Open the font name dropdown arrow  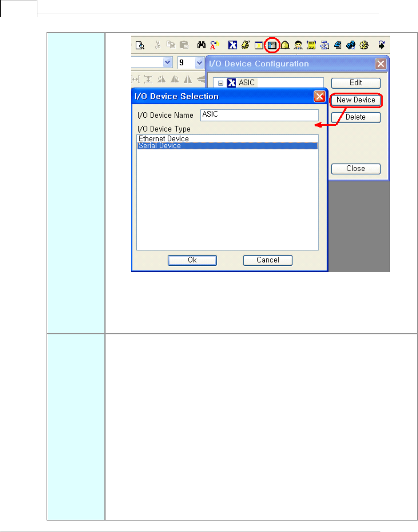168,62
